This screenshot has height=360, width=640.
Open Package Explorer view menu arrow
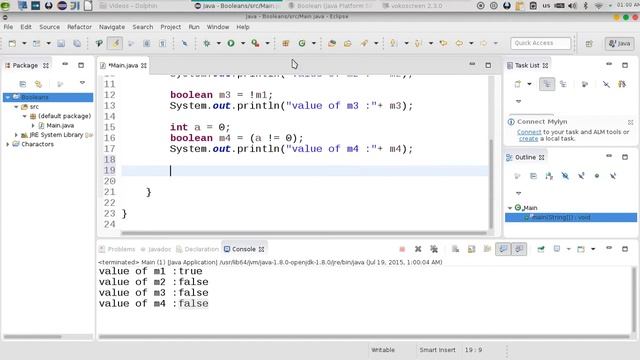tap(82, 83)
